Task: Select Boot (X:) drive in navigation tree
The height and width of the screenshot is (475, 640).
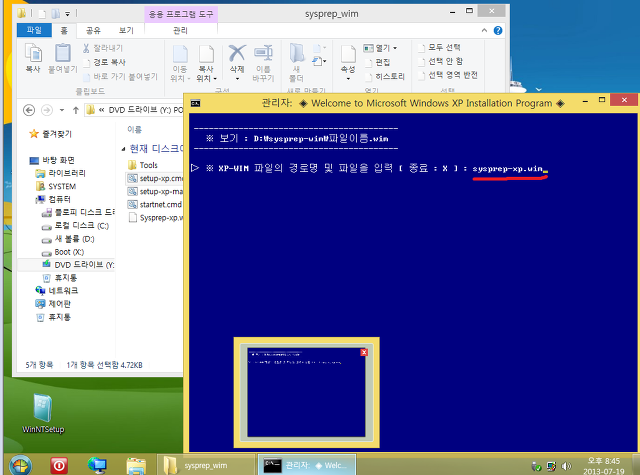Action: (x=63, y=252)
